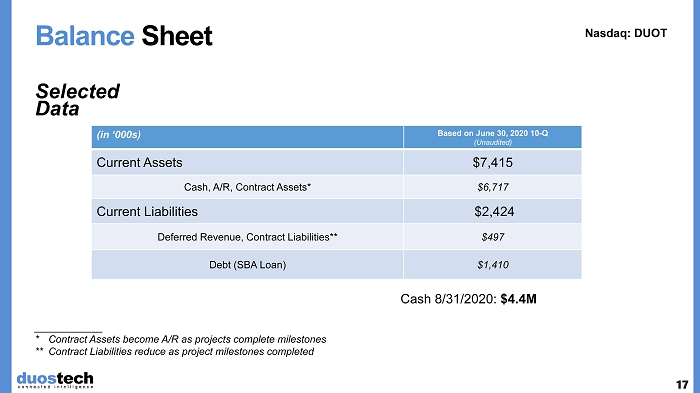Viewport: 700px width, 393px height.
Task: Click the Cash 8/31/2020 $4.4M text
Action: point(468,299)
